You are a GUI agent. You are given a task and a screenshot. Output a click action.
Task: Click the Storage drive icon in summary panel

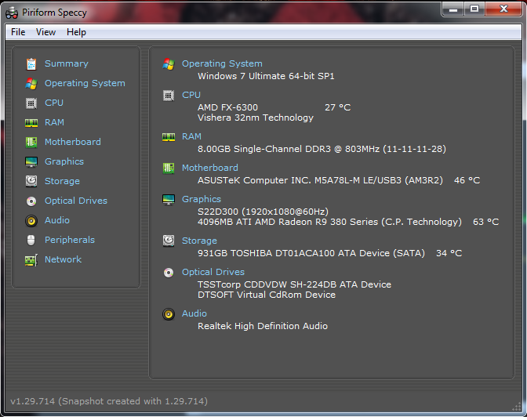point(169,241)
